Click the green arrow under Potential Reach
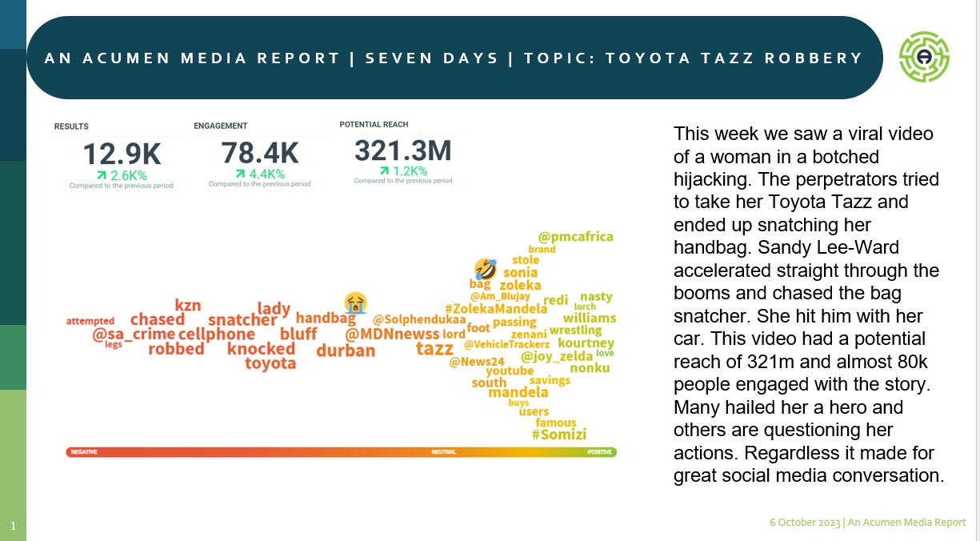 click(x=385, y=170)
